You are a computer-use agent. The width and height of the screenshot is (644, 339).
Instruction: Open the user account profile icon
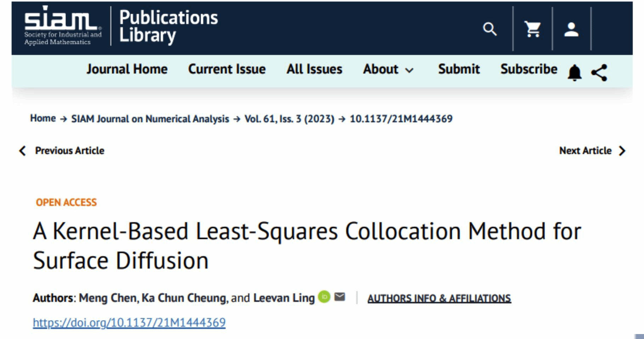click(571, 29)
